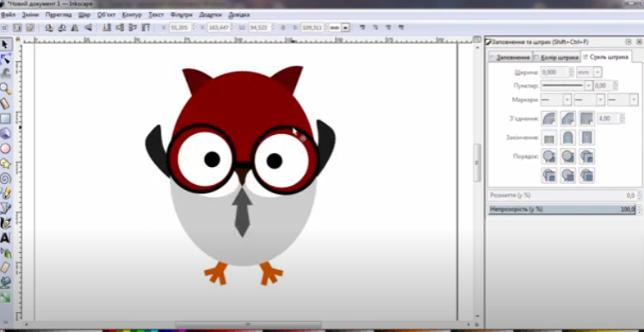Raise selection to top
The width and height of the screenshot is (644, 332).
[146, 28]
